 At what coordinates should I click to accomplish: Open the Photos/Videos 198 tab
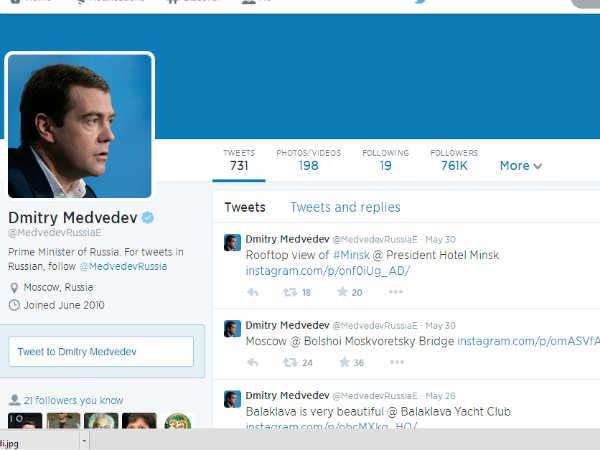click(x=308, y=160)
